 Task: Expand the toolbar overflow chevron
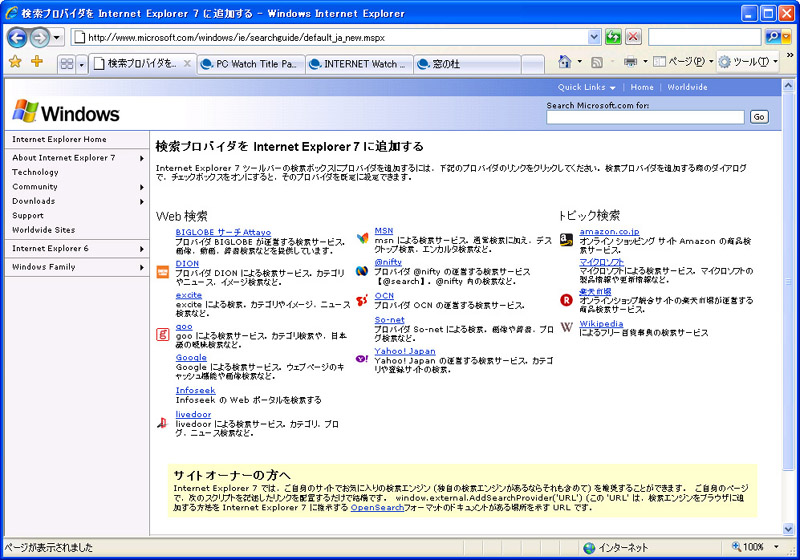pyautogui.click(x=789, y=55)
